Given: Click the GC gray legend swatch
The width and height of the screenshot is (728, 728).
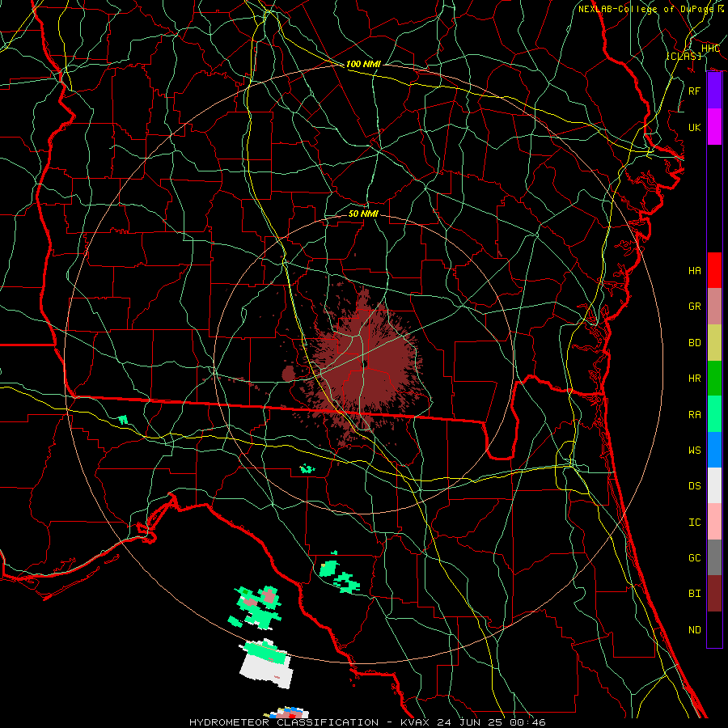Looking at the screenshot, I should pos(714,557).
